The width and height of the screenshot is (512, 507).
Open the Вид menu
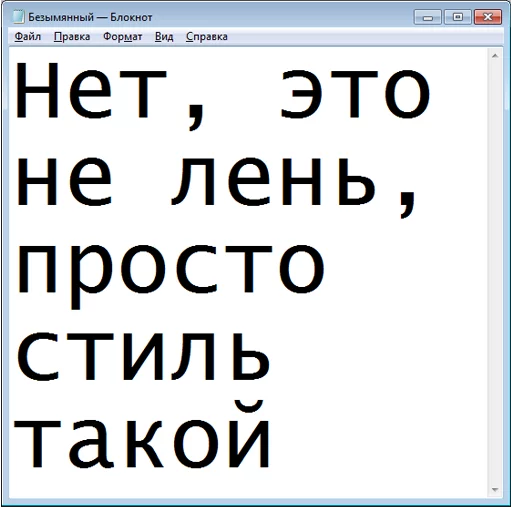tap(164, 36)
